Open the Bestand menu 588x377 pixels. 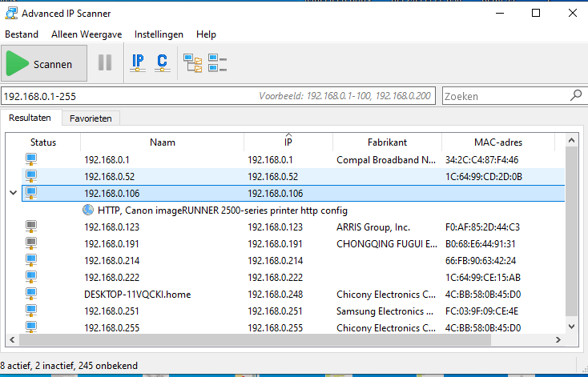(22, 34)
